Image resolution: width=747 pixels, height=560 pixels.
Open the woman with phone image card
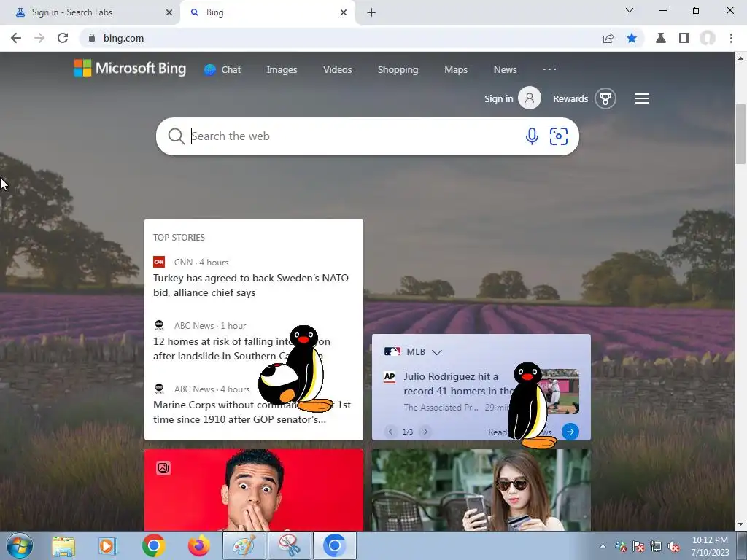(481, 490)
